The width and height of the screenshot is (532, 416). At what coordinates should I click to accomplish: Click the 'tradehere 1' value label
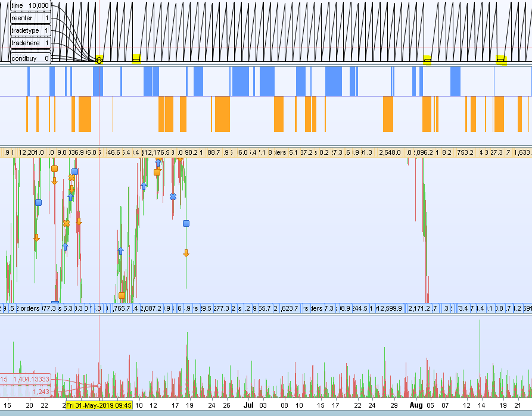[x=30, y=43]
